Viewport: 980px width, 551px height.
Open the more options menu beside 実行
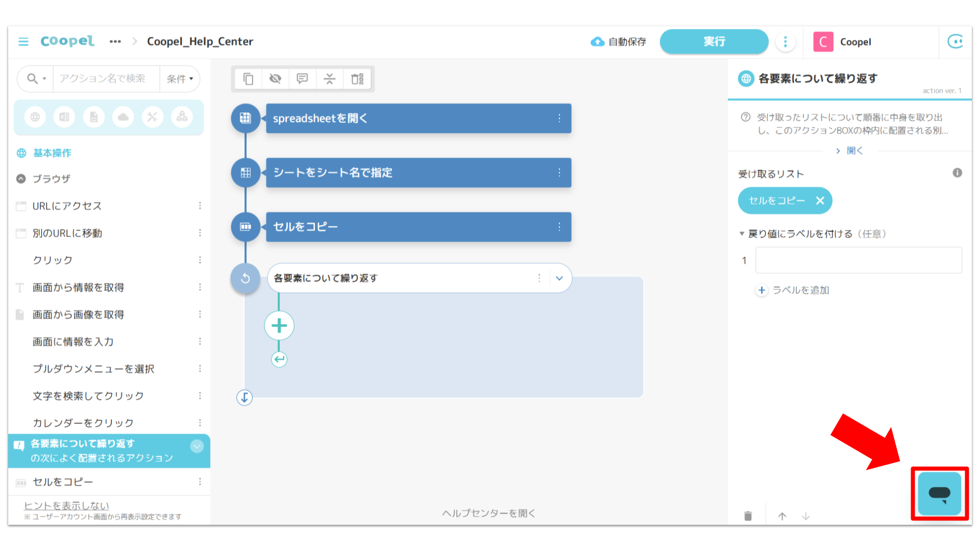click(786, 42)
